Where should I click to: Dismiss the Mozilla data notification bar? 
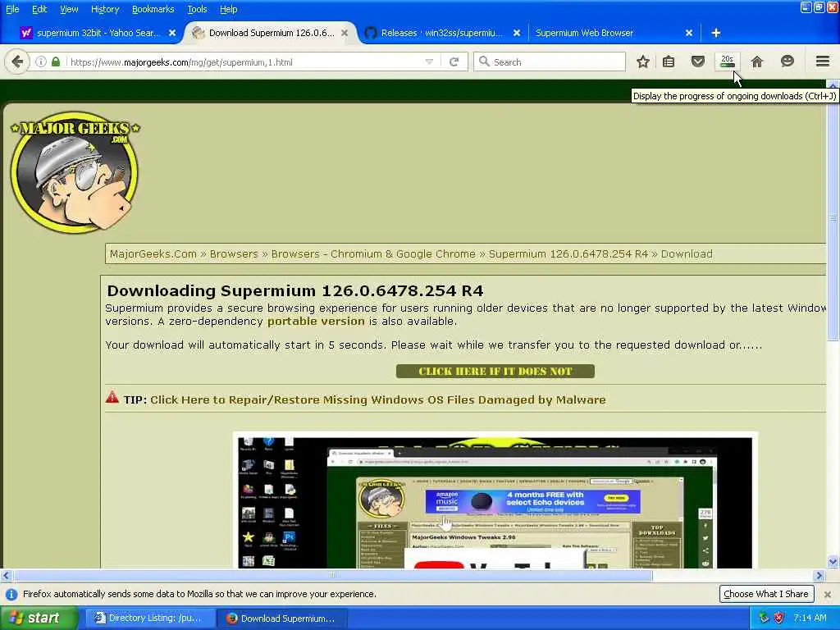tap(828, 594)
